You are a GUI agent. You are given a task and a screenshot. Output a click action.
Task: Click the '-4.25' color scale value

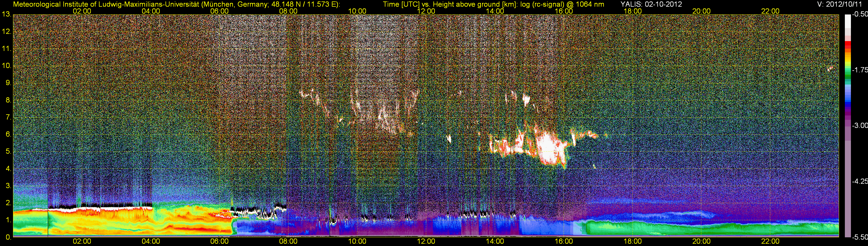click(x=860, y=181)
